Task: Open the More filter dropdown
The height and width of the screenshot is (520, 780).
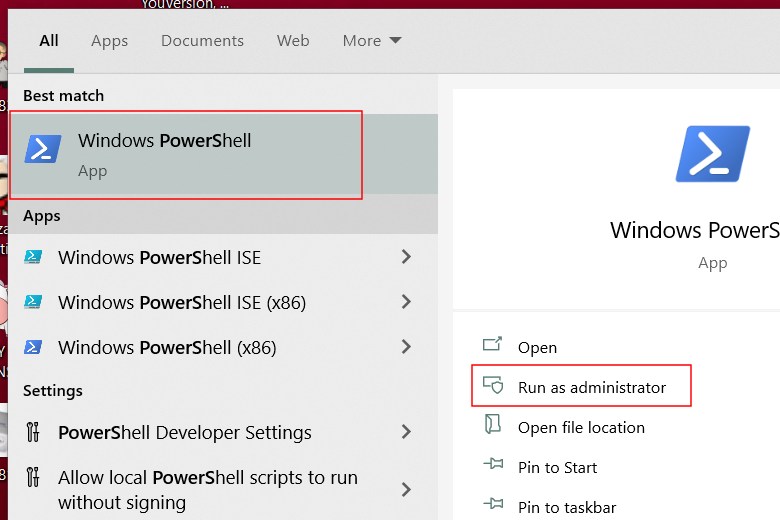Action: [x=371, y=41]
